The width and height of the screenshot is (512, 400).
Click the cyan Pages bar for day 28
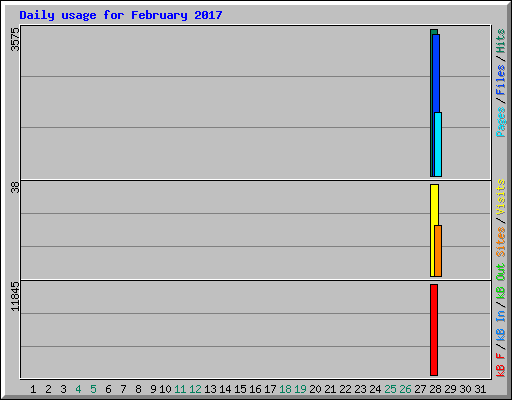pos(438,144)
